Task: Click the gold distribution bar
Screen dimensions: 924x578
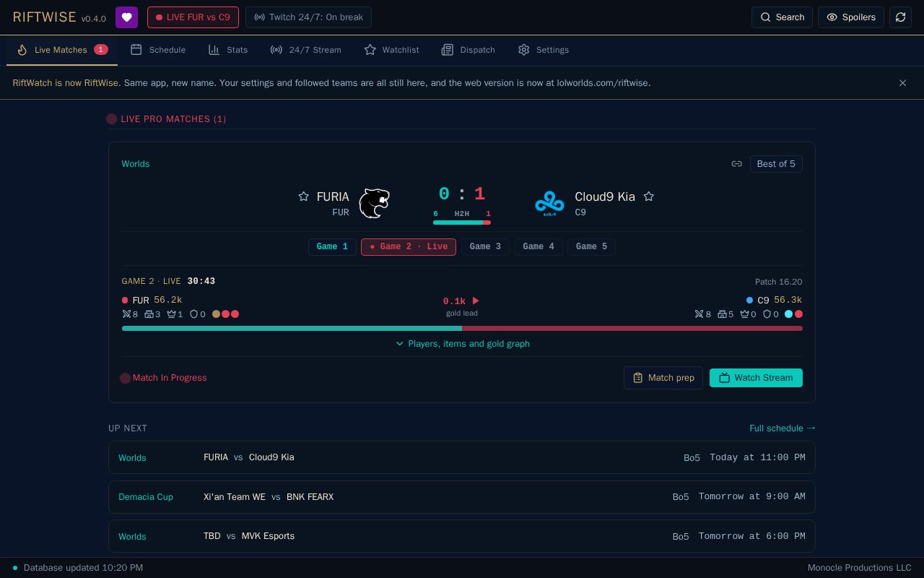Action: pyautogui.click(x=462, y=329)
